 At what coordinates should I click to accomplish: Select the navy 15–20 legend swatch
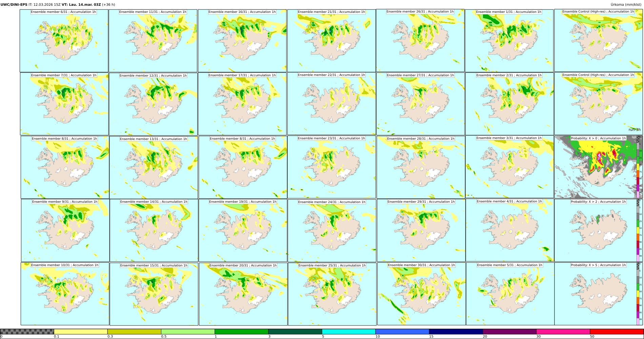(456, 332)
